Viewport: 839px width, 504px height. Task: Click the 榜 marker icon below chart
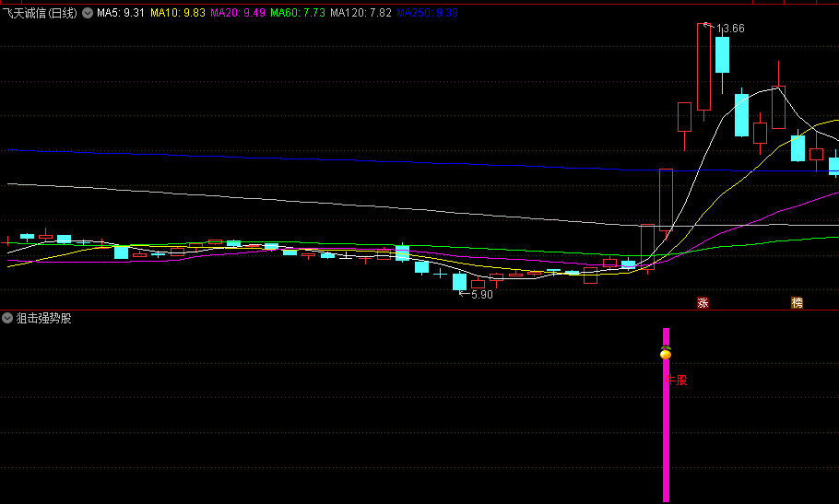tap(798, 302)
